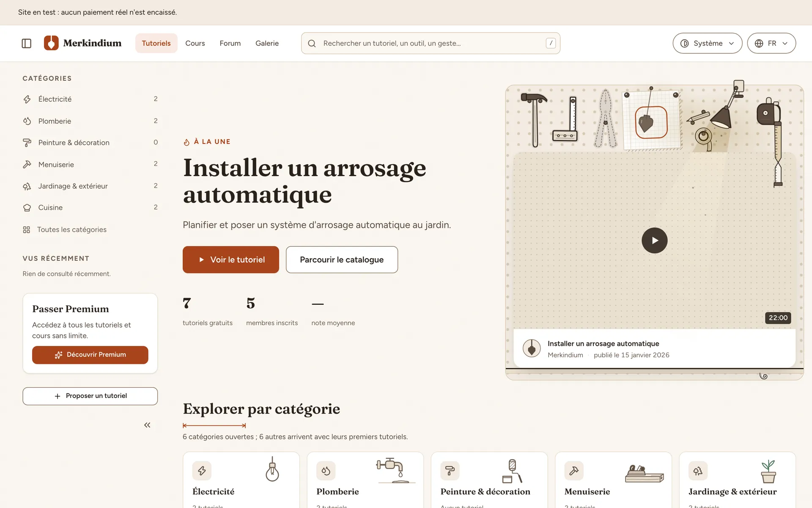Click the Menuiserie card hammer icon
812x508 pixels.
click(x=574, y=470)
